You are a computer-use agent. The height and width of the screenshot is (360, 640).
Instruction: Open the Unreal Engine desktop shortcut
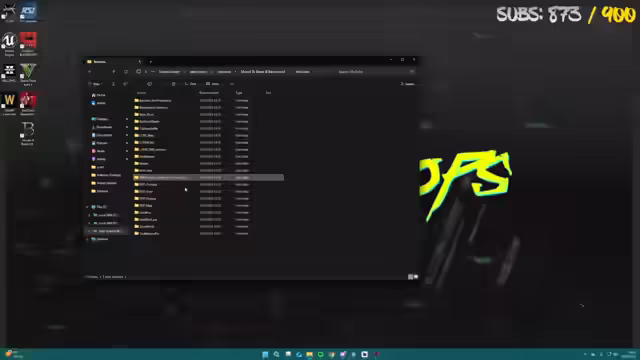click(9, 44)
